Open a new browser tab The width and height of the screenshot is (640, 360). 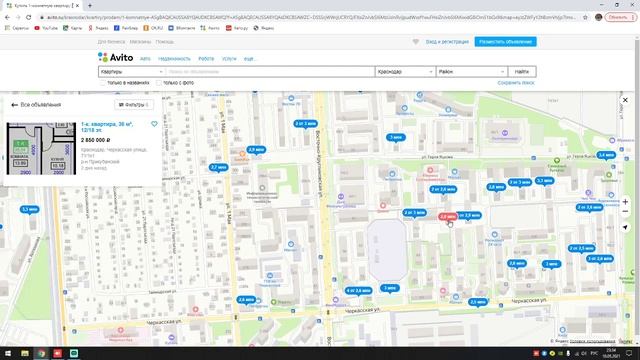click(90, 5)
